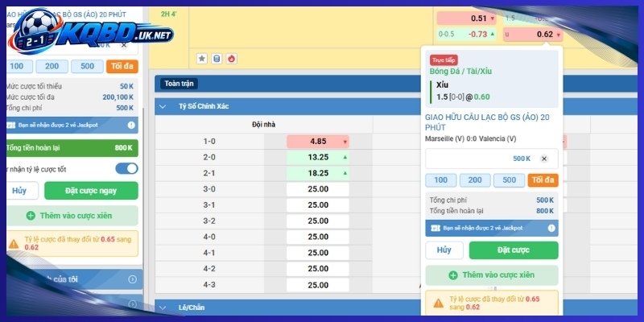This screenshot has width=644, height=322.
Task: Click the star favorite icon
Action: 202,59
